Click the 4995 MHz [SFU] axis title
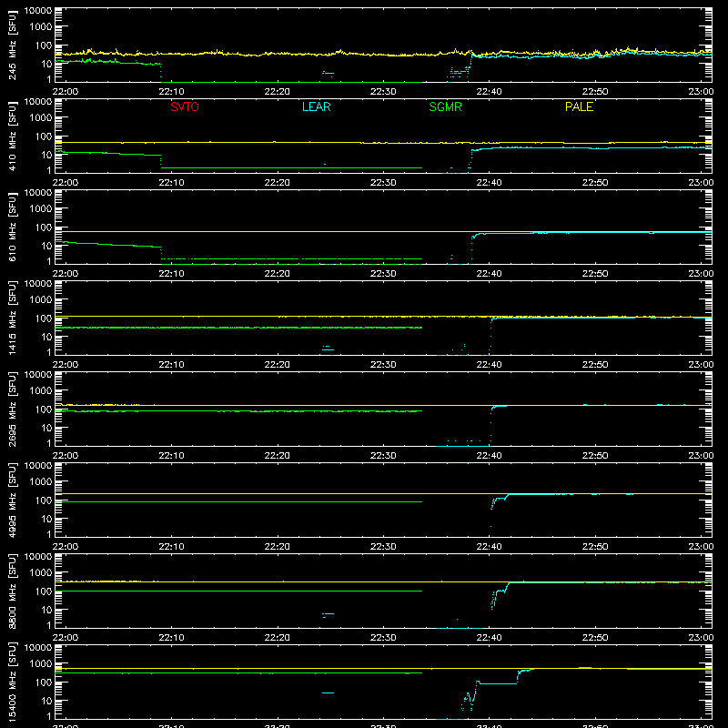This screenshot has width=728, height=728. coord(12,500)
